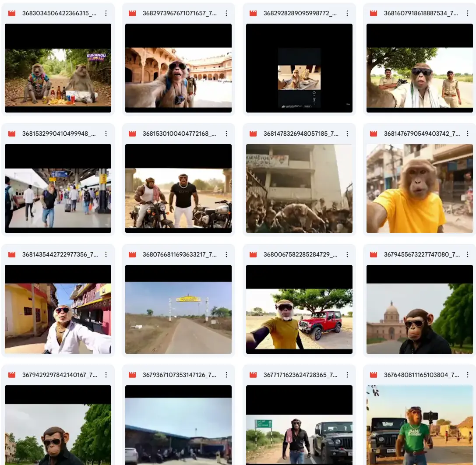Image resolution: width=476 pixels, height=465 pixels.
Task: Open more actions menu for 3681476790549403742
Action: [x=468, y=134]
